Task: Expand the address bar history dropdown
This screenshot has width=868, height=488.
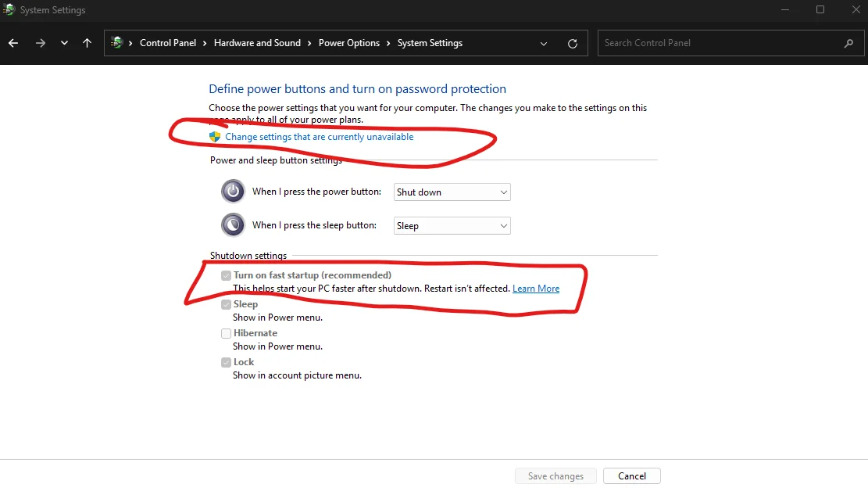Action: (544, 43)
